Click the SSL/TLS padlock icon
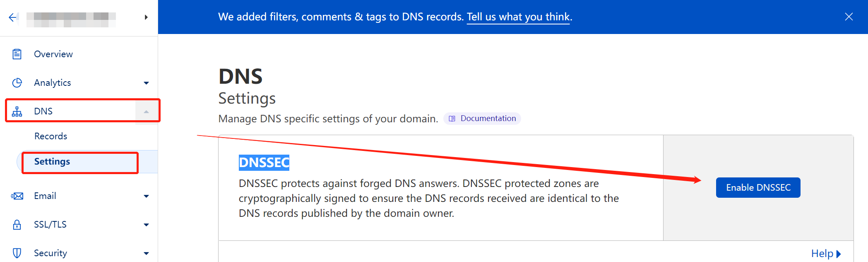868x262 pixels. click(17, 225)
